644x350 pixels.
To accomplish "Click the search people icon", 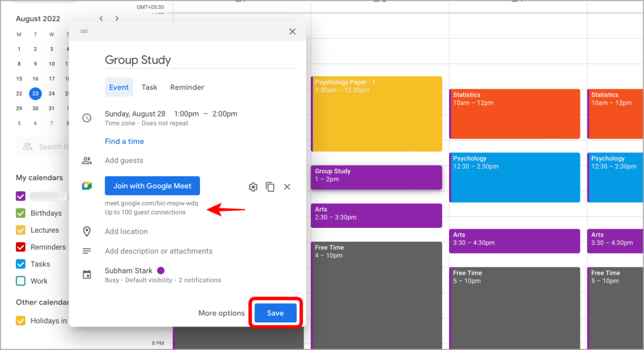I will tap(28, 147).
